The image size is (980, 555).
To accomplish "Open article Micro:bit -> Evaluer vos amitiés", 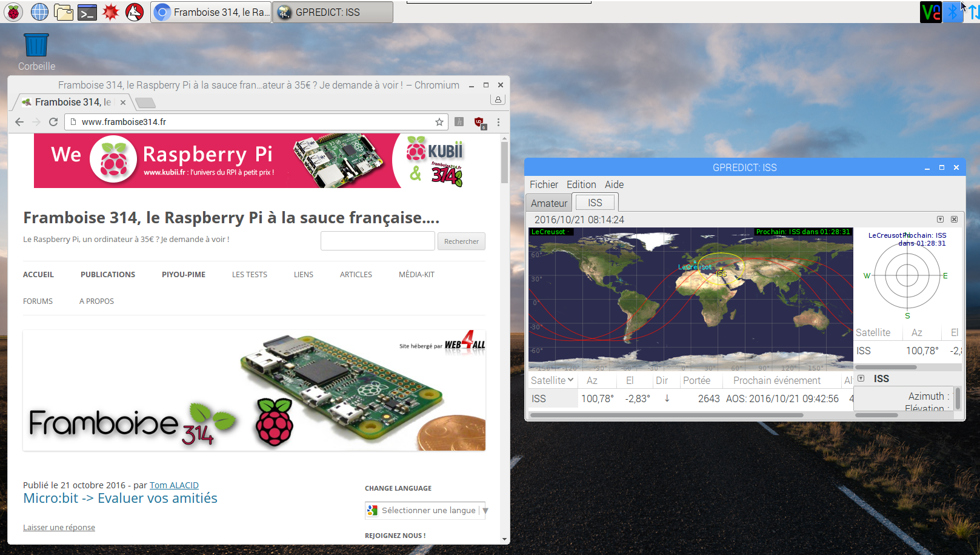I will 120,499.
